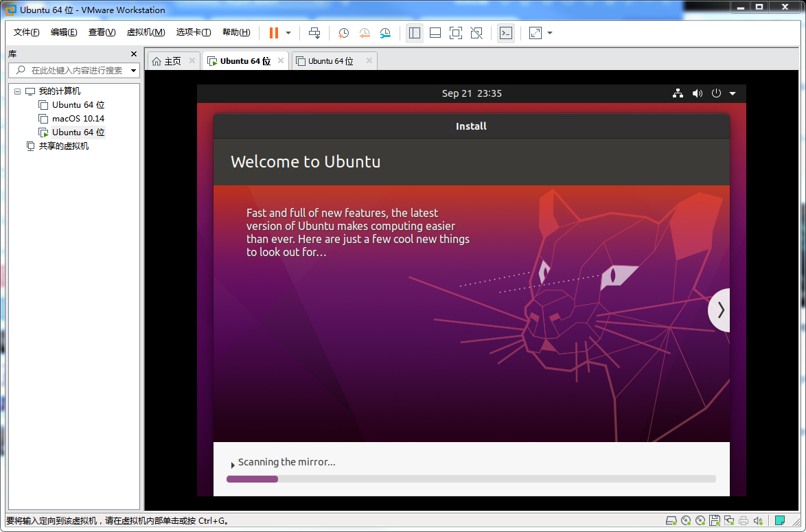
Task: Toggle the thumbnail bar view
Action: tap(435, 33)
